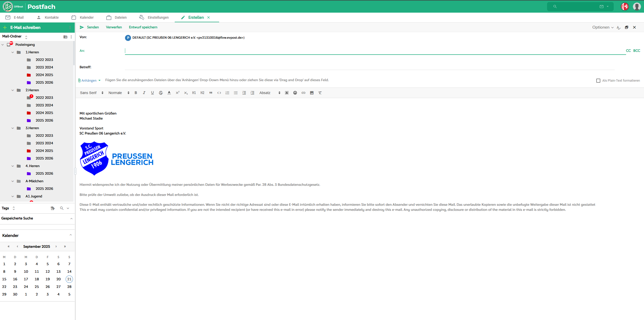
Task: Toggle bold text formatting
Action: 136,93
